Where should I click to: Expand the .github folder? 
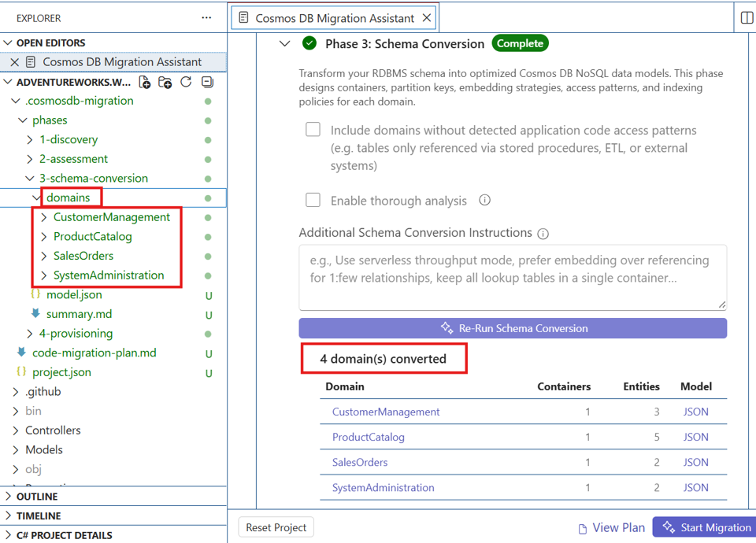[x=16, y=392]
